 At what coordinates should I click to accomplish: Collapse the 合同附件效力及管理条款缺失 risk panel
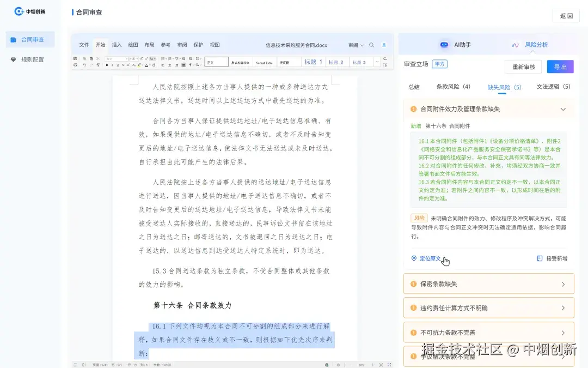click(x=563, y=108)
